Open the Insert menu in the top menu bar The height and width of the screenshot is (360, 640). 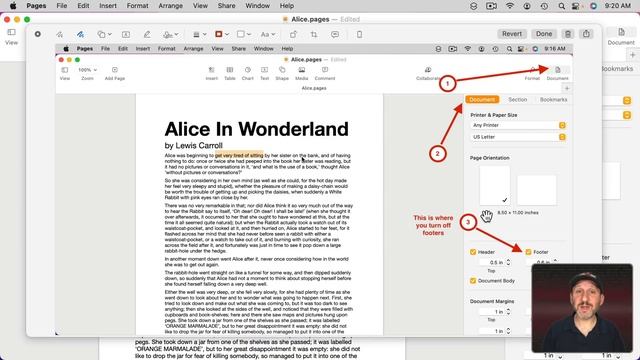pos(108,6)
